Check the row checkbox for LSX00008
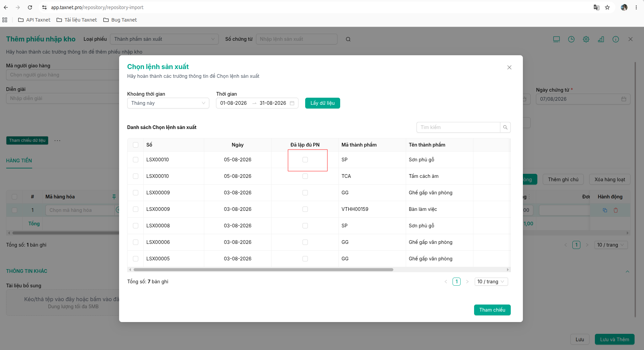This screenshot has width=644, height=350. (x=136, y=226)
